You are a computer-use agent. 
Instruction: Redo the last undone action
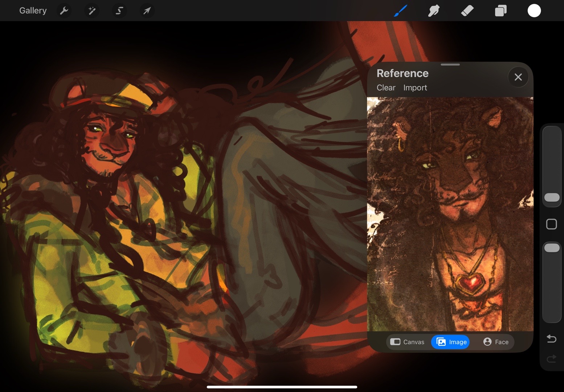point(552,359)
